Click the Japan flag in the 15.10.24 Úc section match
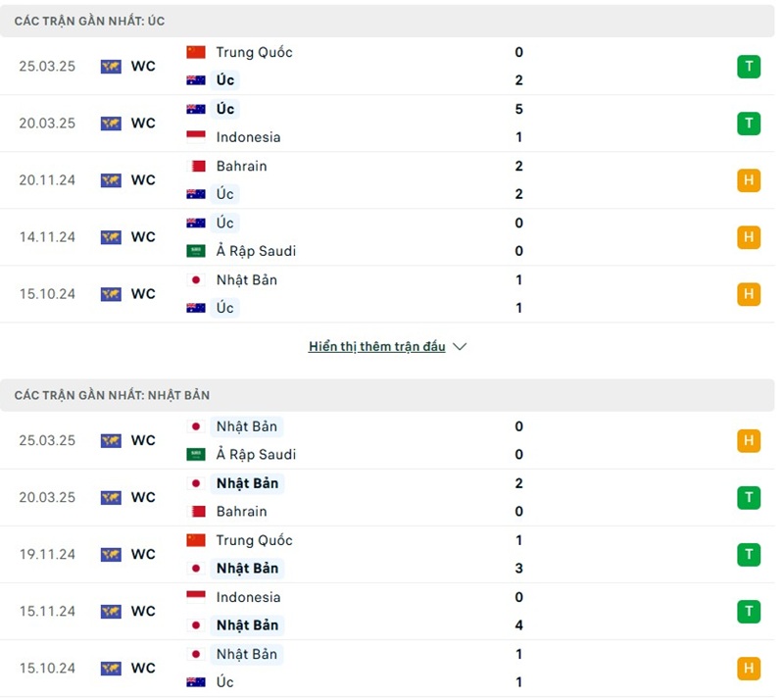Screen dimensions: 784x699 (196, 279)
